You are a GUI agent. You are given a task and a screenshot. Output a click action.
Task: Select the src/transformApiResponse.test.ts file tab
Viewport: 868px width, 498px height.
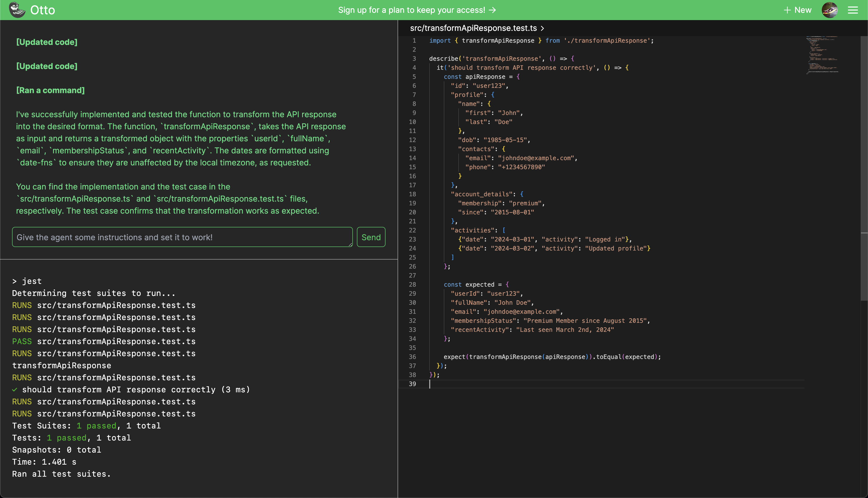pyautogui.click(x=473, y=28)
